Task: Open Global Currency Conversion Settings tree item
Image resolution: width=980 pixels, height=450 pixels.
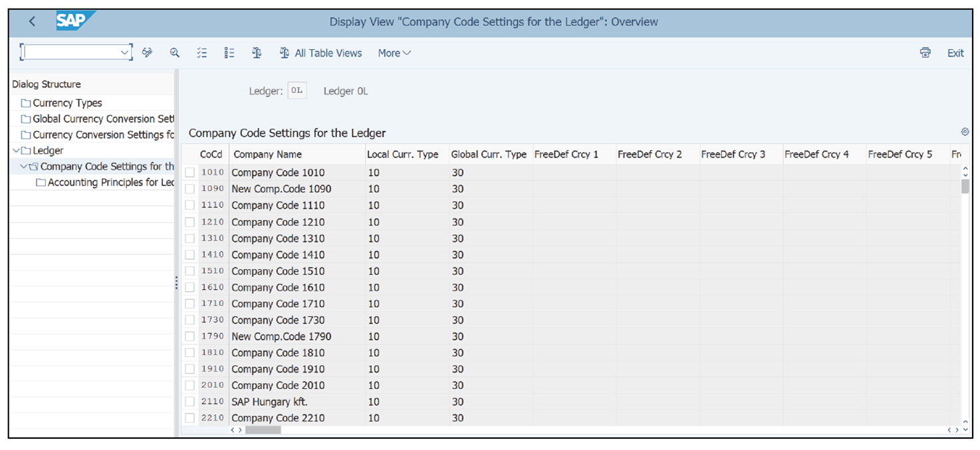Action: tap(103, 119)
